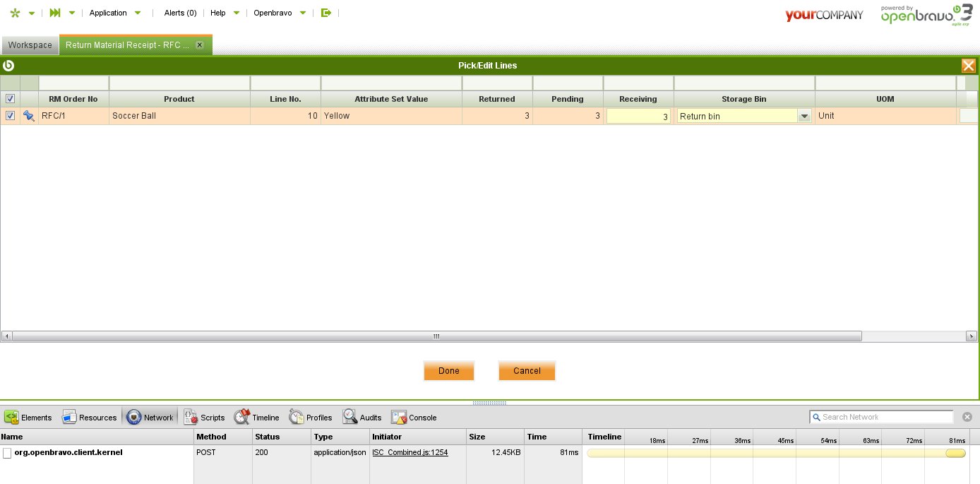Open the Application menu dropdown
The height and width of the screenshot is (484, 980).
click(115, 13)
